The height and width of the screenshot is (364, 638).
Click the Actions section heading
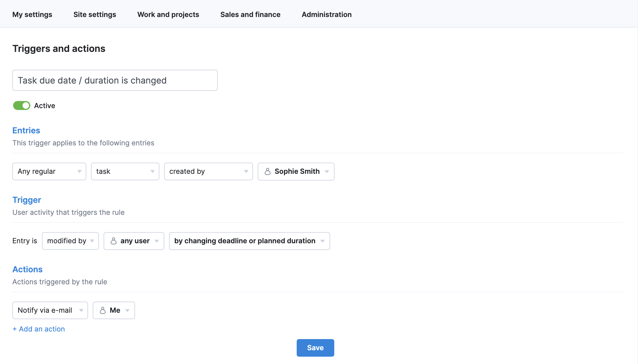[27, 269]
